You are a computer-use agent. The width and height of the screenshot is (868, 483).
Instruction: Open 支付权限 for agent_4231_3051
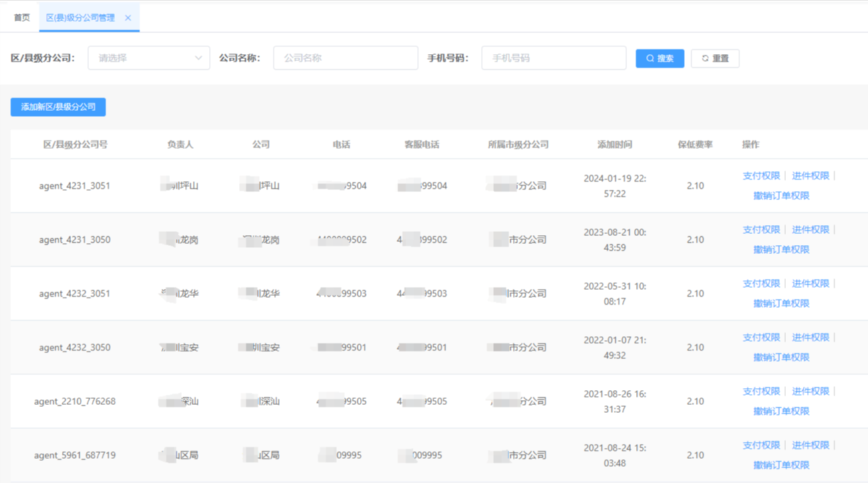pyautogui.click(x=761, y=176)
